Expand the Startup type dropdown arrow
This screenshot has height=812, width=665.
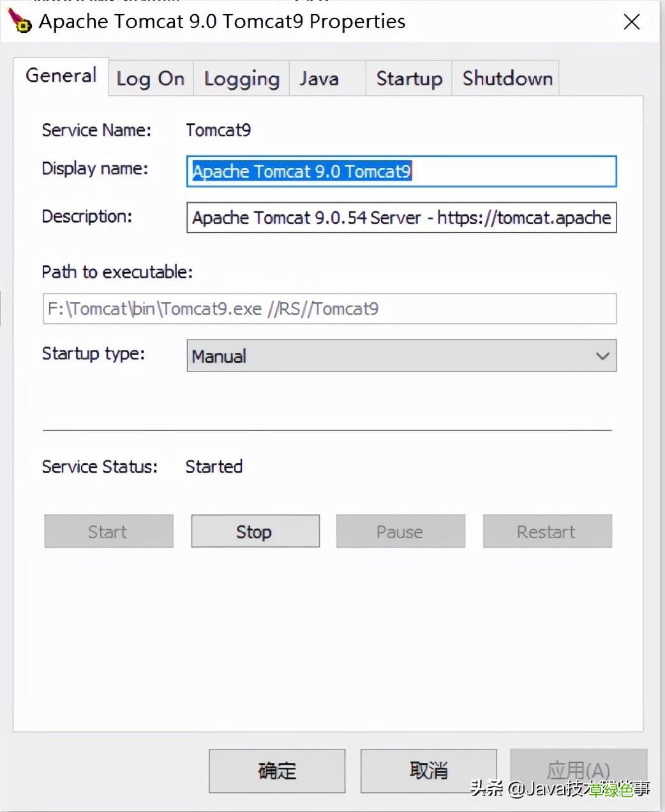(602, 356)
